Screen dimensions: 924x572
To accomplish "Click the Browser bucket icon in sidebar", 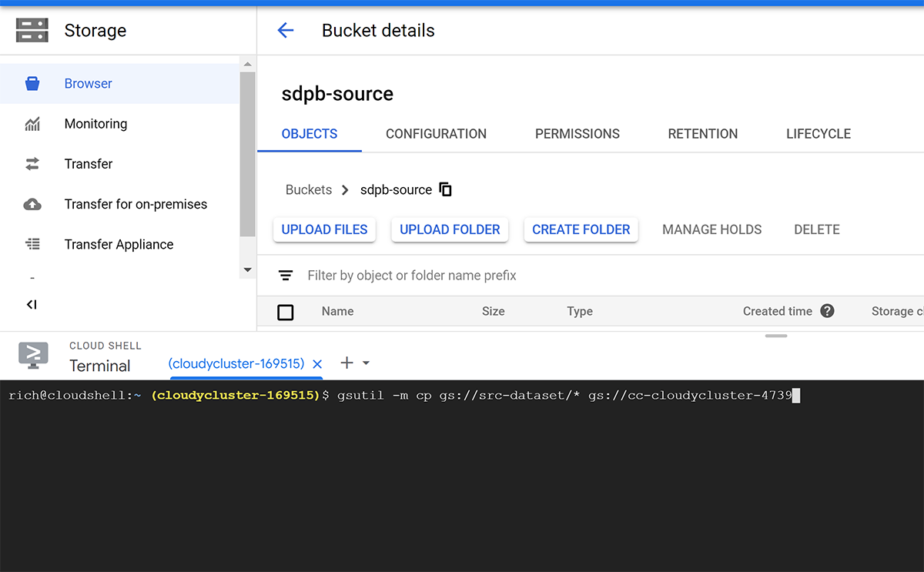I will click(x=32, y=84).
